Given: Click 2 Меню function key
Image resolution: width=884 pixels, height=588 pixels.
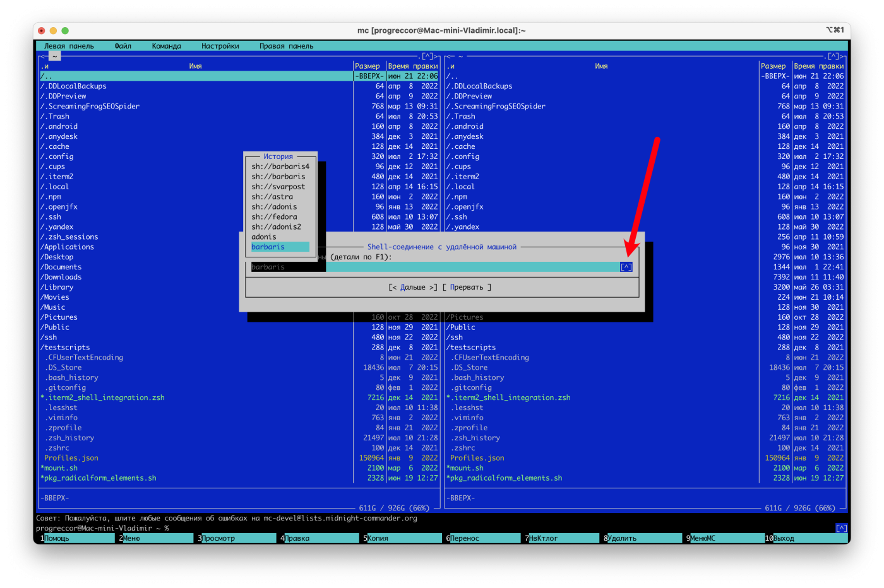Looking at the screenshot, I should click(x=157, y=538).
